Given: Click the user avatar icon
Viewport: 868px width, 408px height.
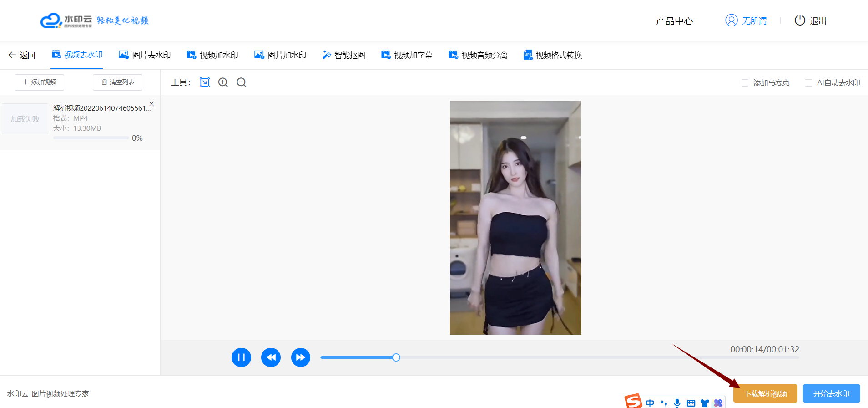Looking at the screenshot, I should pos(731,20).
